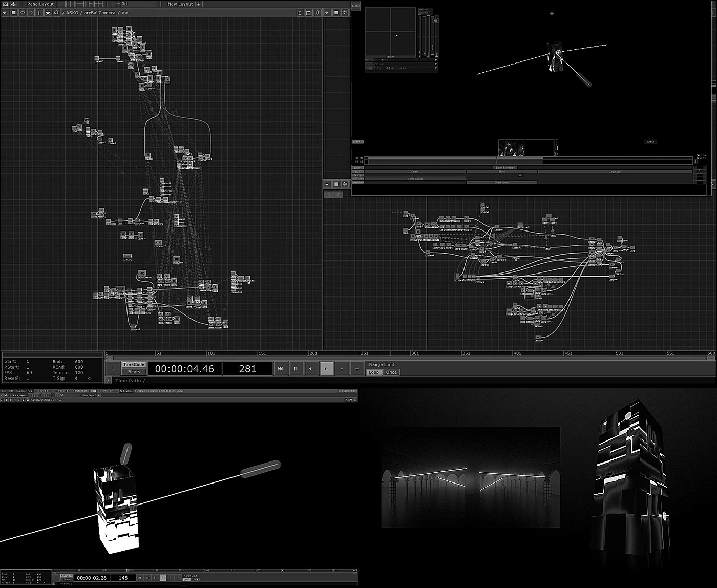This screenshot has height=588, width=717.
Task: Click the frame number field showing 281
Action: pyautogui.click(x=248, y=369)
